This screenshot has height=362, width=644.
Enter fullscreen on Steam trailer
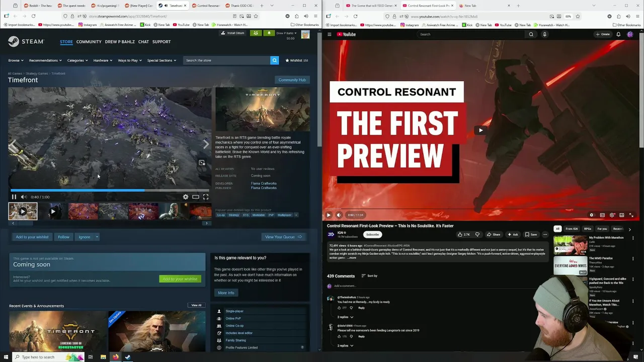(206, 197)
